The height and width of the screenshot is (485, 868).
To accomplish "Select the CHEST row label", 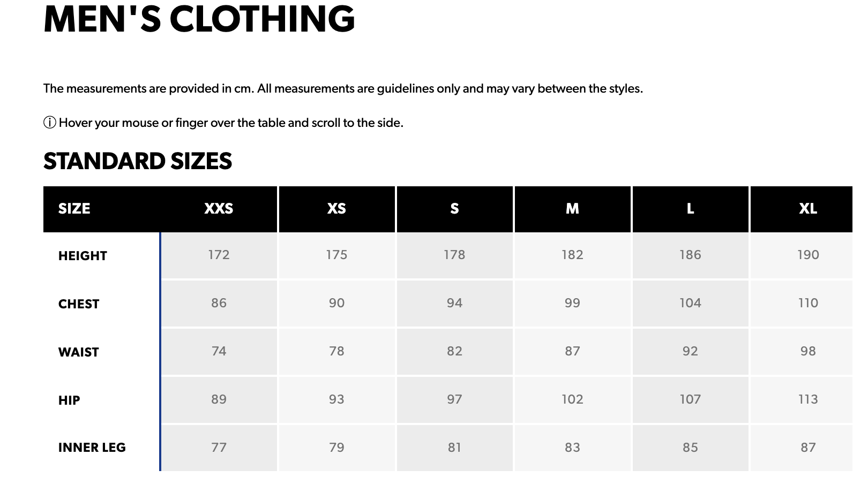I will coord(79,304).
